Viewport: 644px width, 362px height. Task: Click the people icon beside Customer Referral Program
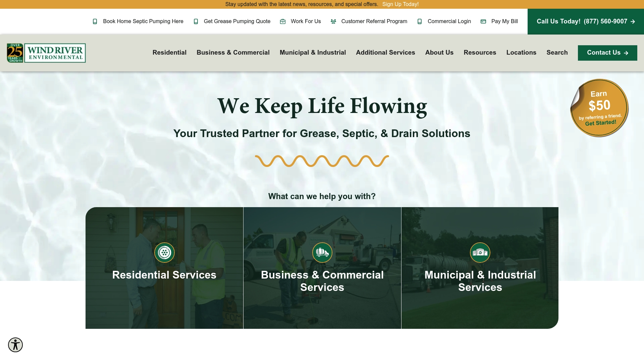pyautogui.click(x=333, y=21)
